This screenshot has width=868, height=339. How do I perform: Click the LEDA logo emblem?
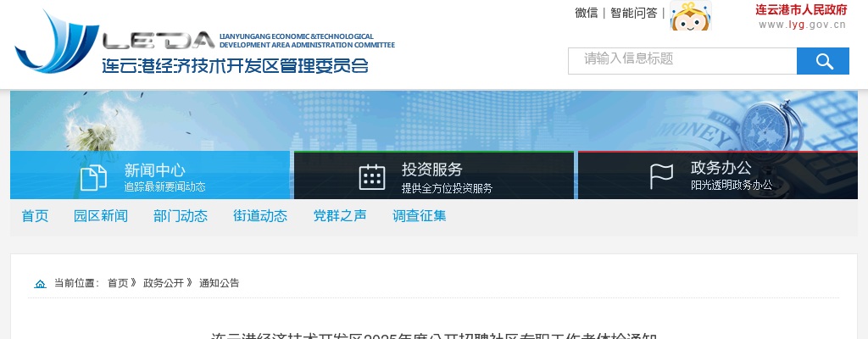coord(53,41)
